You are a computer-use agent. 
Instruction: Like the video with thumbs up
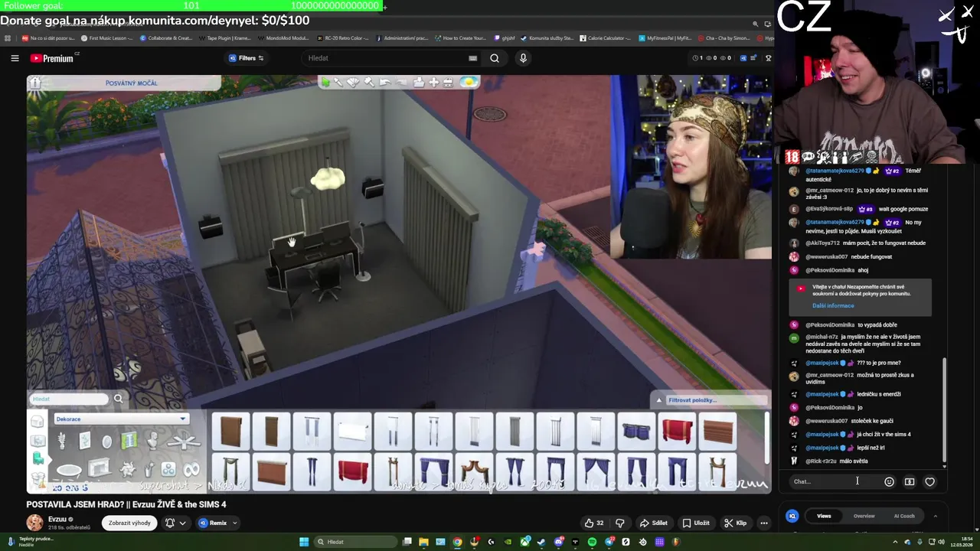tap(594, 523)
